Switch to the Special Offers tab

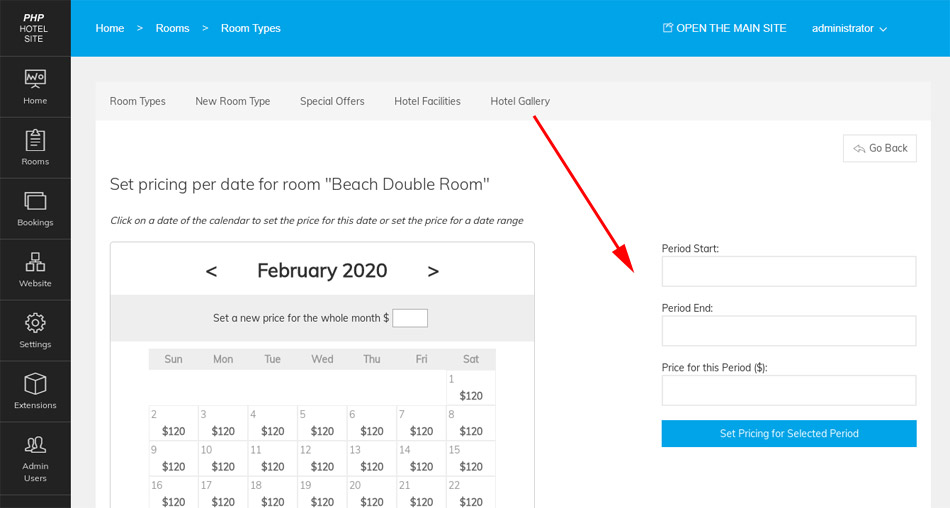click(x=332, y=101)
